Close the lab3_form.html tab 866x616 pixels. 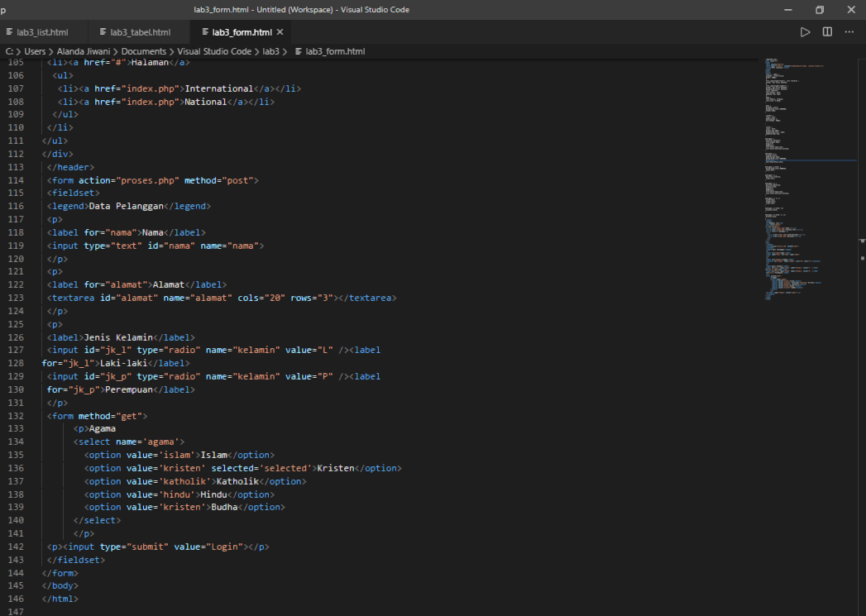280,32
